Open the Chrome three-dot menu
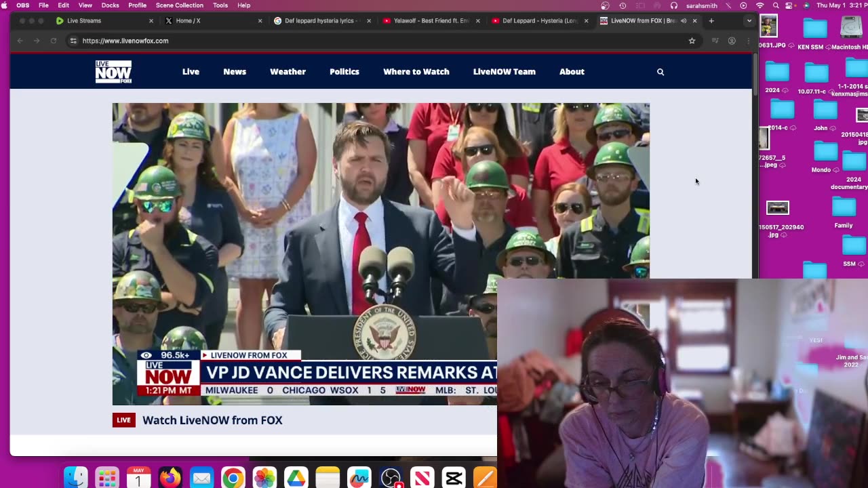 (748, 41)
